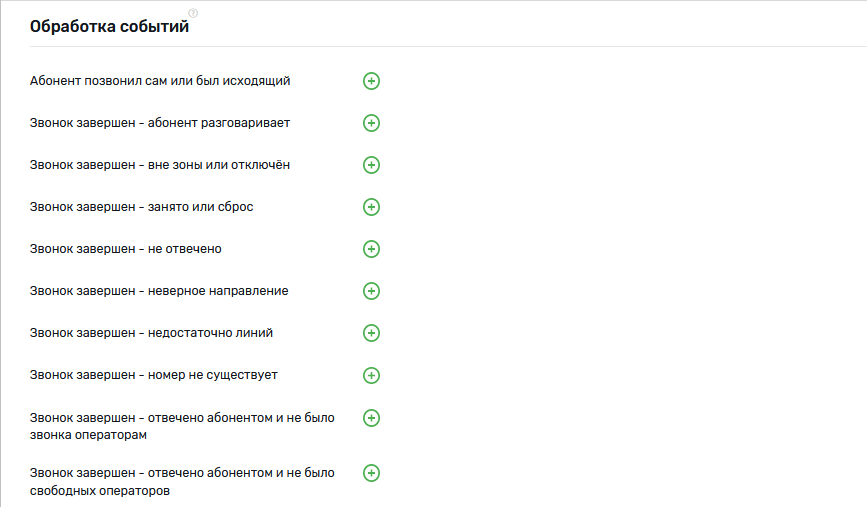Click plus icon for 'Абонент позвонил сам или был исходящий'
867x507 pixels.
coord(371,81)
